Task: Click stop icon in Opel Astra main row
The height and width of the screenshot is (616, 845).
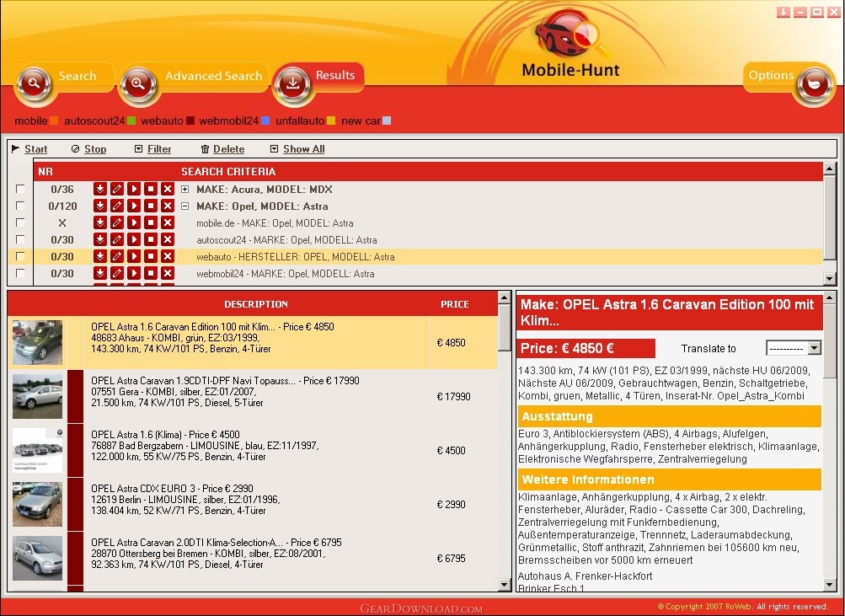Action: (x=151, y=206)
